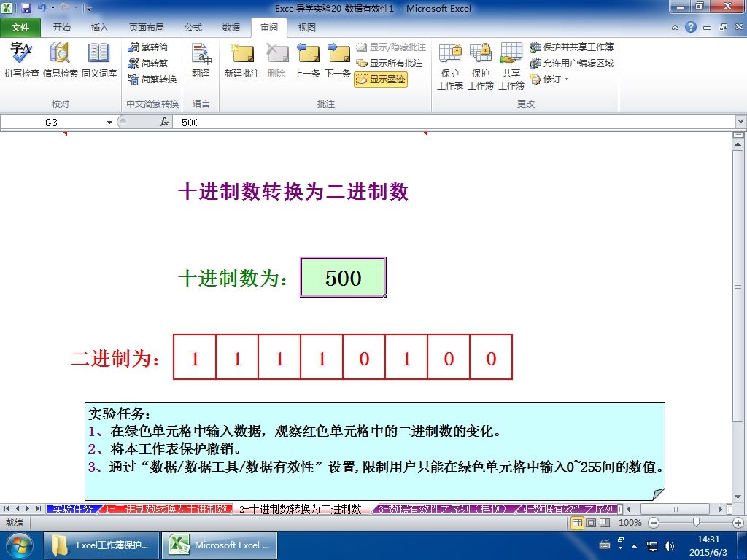The image size is (747, 560).
Task: Switch to the 插入 (Insert) tab
Action: (x=99, y=28)
